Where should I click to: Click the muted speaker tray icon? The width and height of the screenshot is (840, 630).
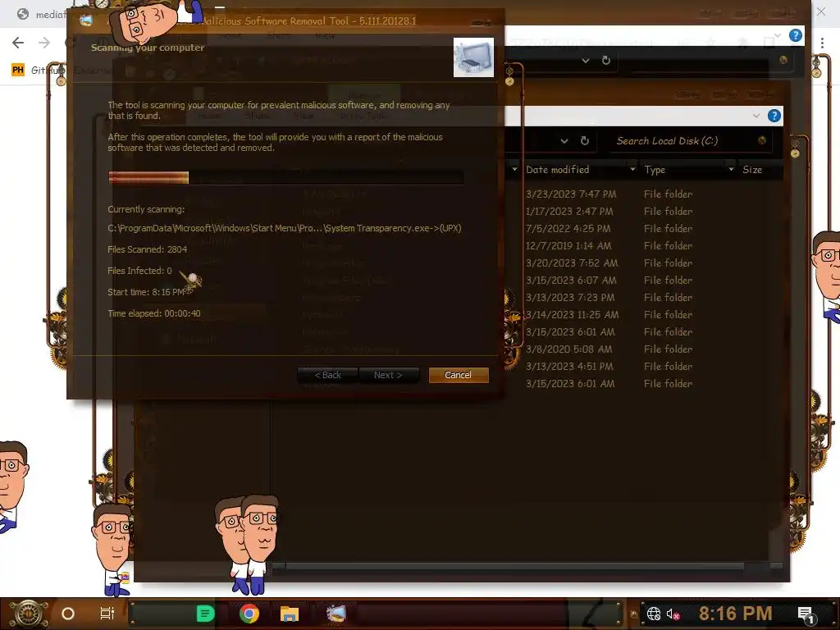(x=673, y=614)
